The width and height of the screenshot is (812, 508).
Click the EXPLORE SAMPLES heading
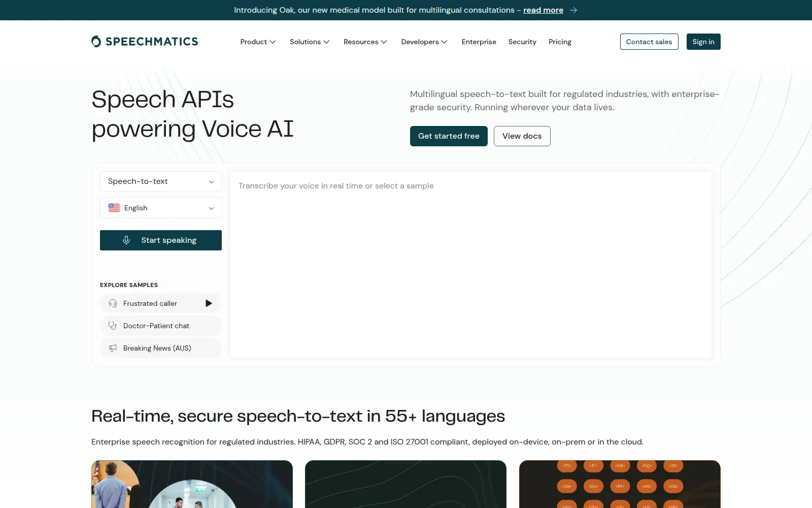129,285
